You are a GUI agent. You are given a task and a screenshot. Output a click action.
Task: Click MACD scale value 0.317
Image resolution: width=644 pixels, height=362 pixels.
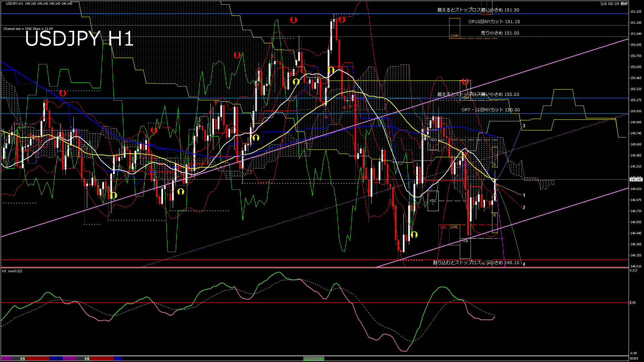point(634,270)
